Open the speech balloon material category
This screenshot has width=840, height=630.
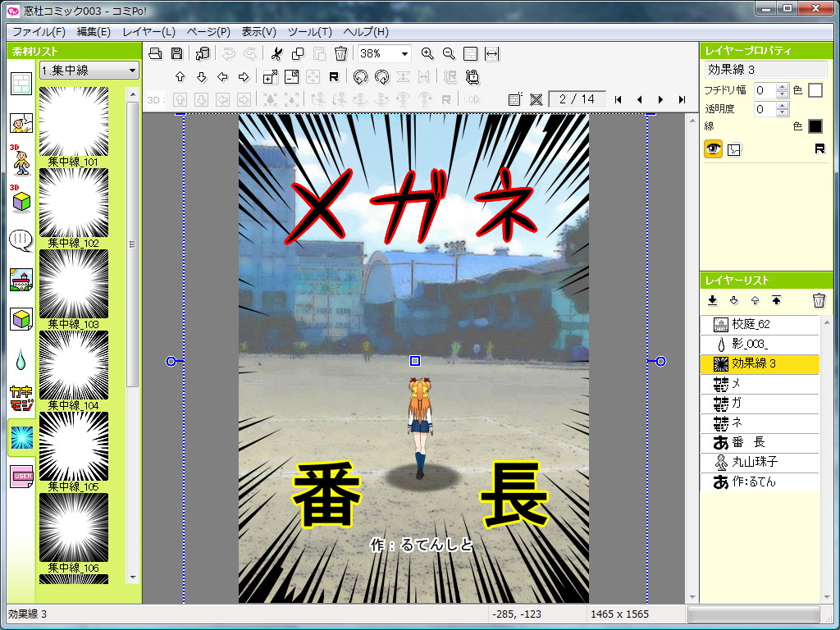21,241
